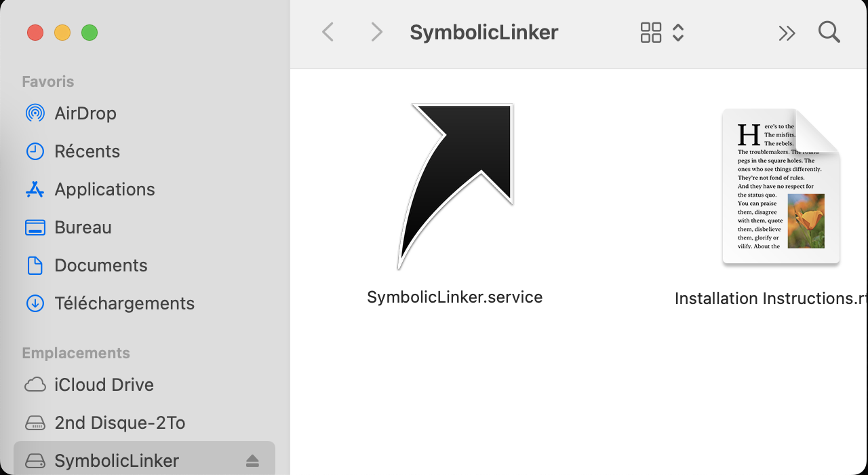Click the forward navigation arrow

[x=376, y=32]
